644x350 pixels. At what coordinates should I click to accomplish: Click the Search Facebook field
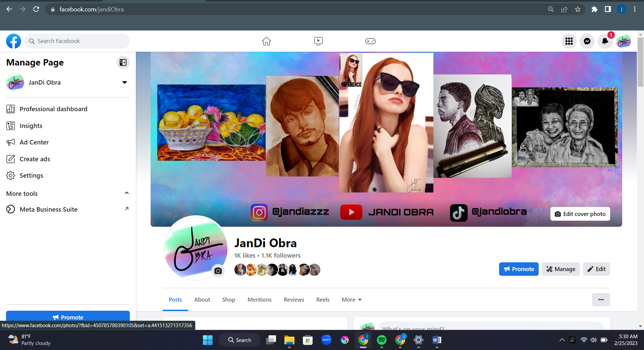click(77, 41)
